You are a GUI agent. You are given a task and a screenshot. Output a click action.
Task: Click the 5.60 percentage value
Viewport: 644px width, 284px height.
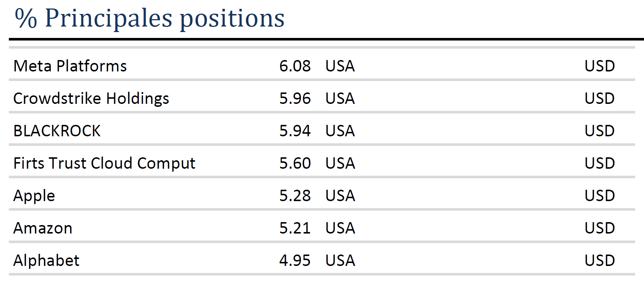[x=295, y=164]
